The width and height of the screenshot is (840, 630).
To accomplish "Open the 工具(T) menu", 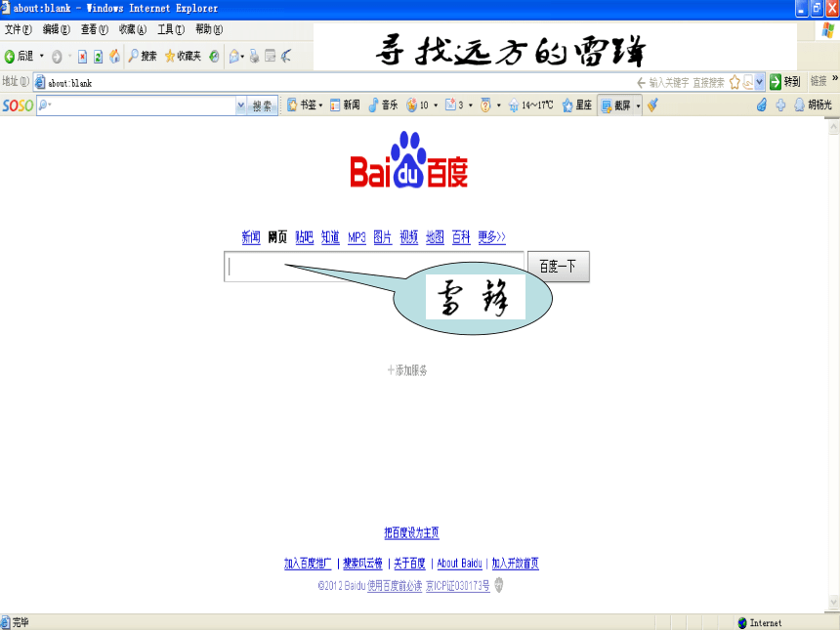I will pos(171,29).
